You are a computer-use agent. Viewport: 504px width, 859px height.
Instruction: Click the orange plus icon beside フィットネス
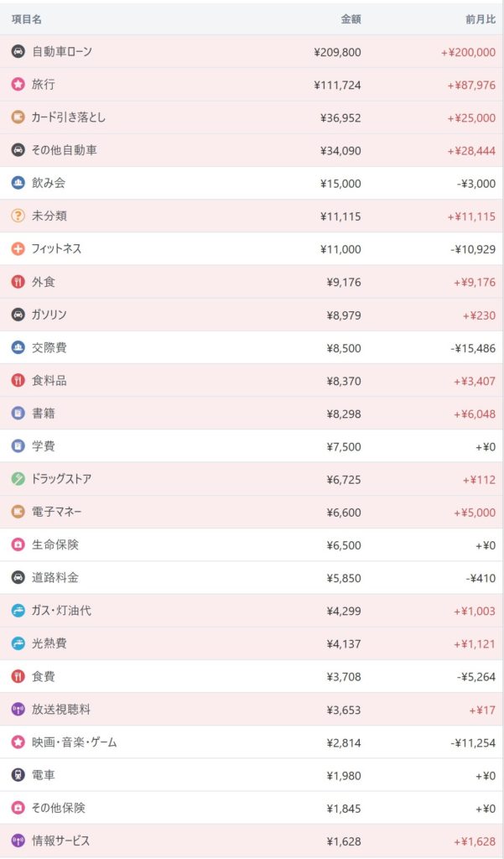point(18,249)
